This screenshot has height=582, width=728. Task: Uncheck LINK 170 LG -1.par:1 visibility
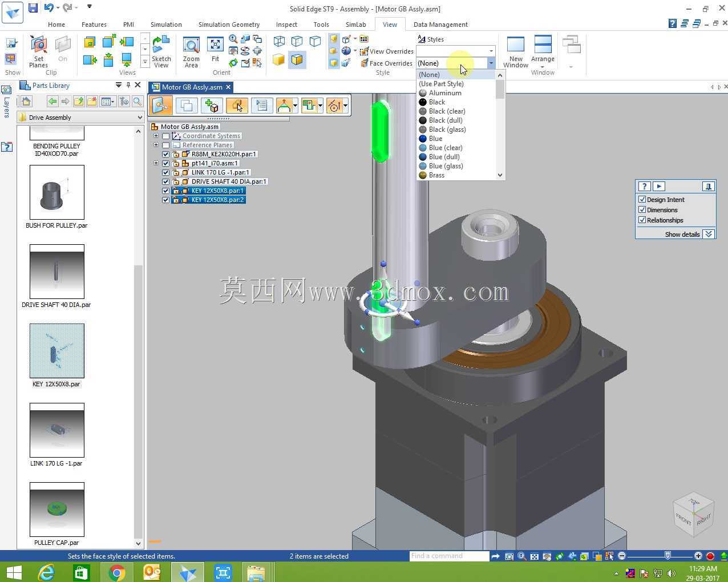coord(166,172)
